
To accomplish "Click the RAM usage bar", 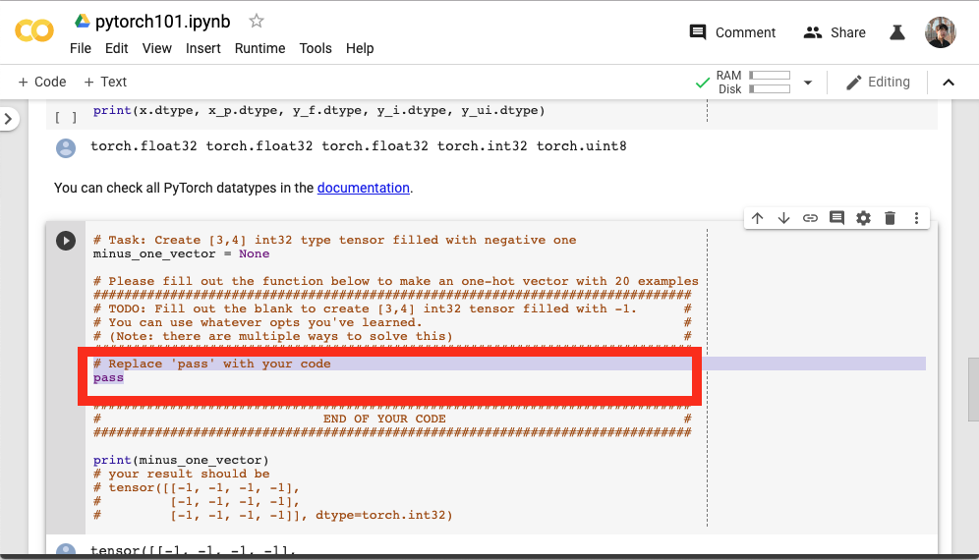I will (770, 76).
